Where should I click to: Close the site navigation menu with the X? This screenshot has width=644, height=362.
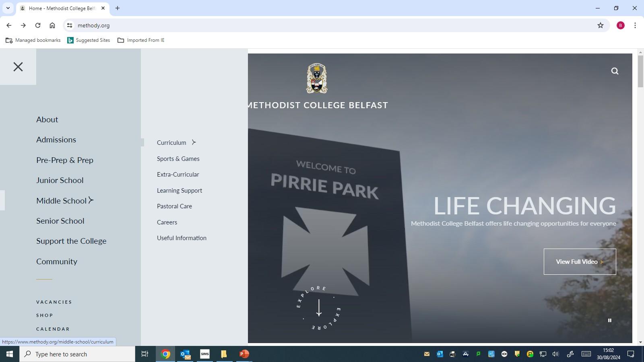pos(18,67)
